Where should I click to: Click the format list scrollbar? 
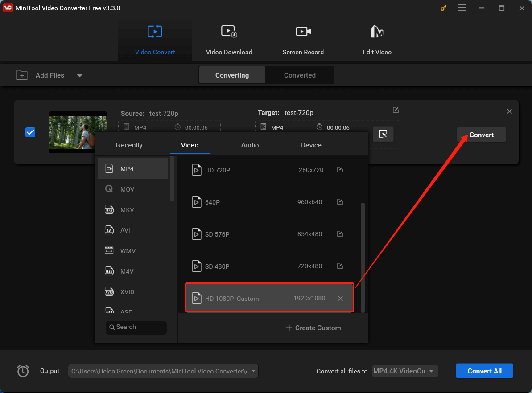(172, 179)
